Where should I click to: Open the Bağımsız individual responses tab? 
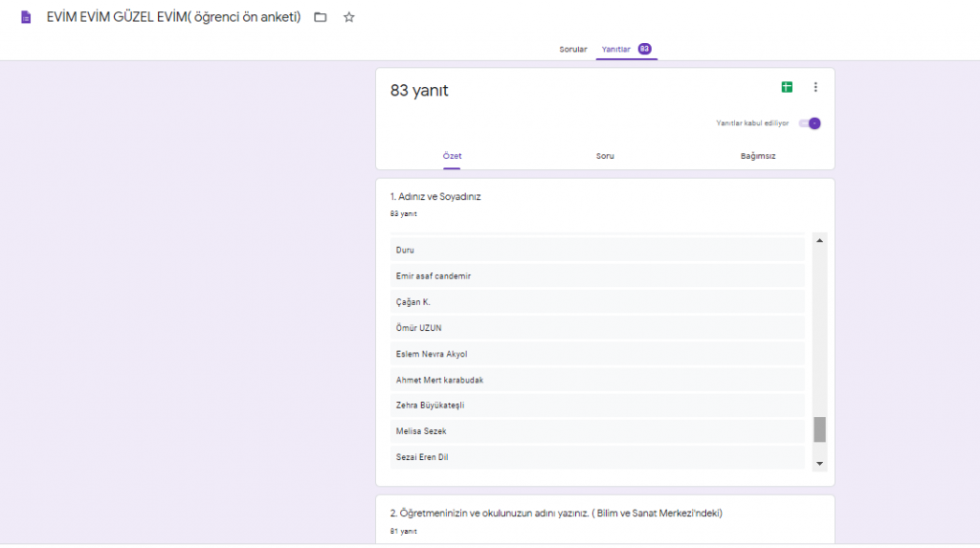coord(758,156)
